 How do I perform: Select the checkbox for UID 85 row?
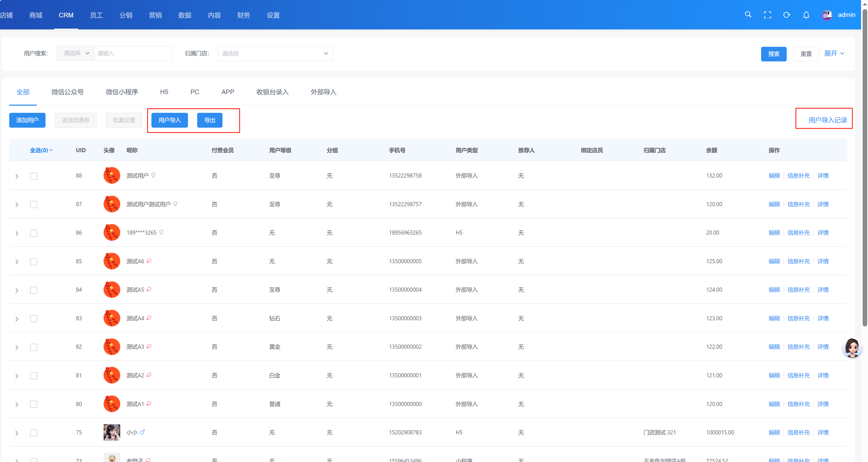pos(33,261)
